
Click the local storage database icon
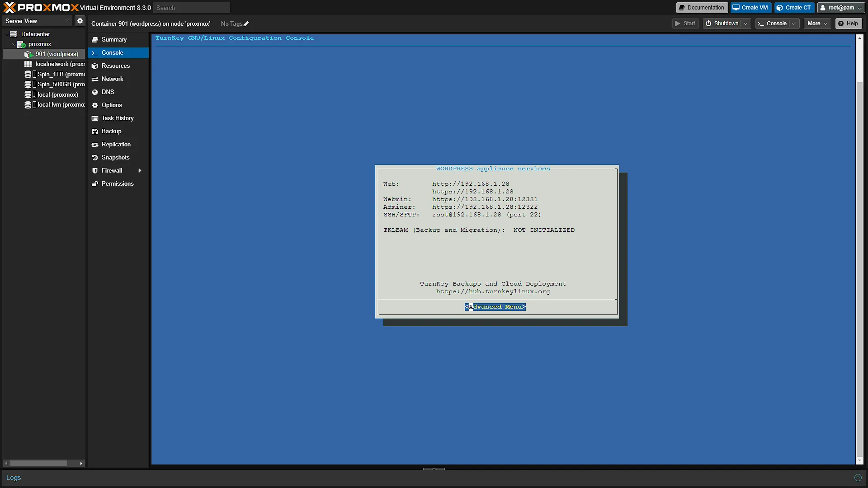(x=28, y=94)
